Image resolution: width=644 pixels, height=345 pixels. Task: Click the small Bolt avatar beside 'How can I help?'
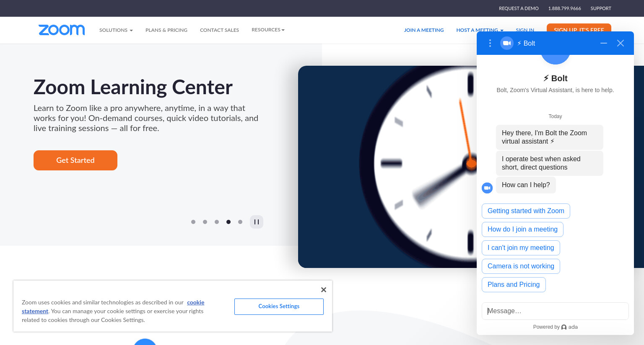[487, 188]
